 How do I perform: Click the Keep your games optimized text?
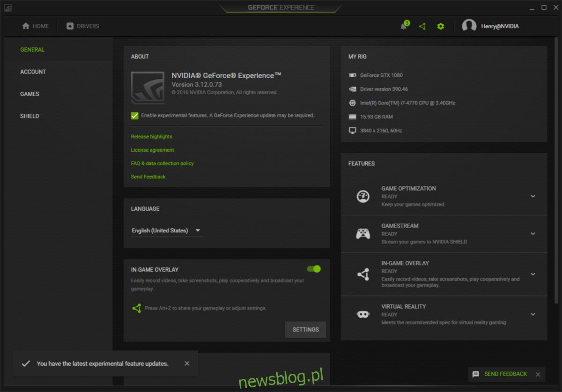tap(413, 204)
